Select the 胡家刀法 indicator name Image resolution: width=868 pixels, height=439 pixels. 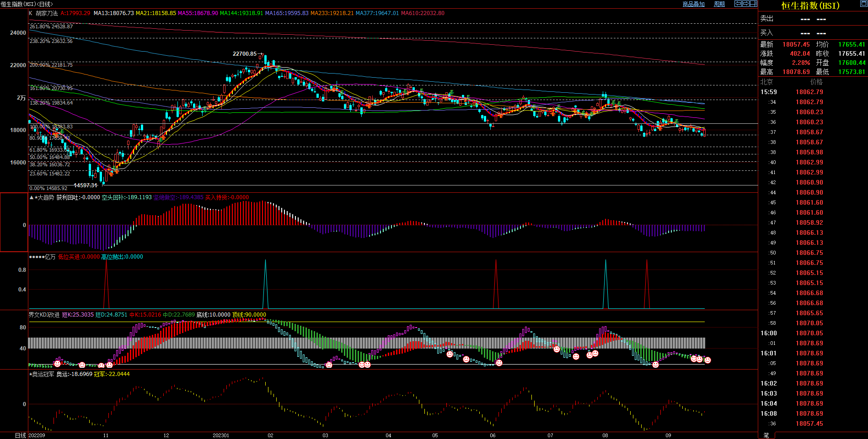(47, 13)
